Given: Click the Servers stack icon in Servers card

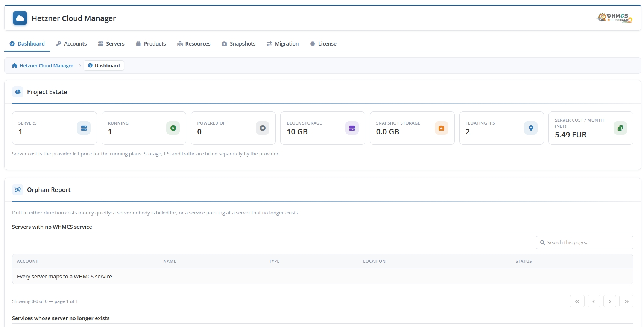Looking at the screenshot, I should pos(84,128).
